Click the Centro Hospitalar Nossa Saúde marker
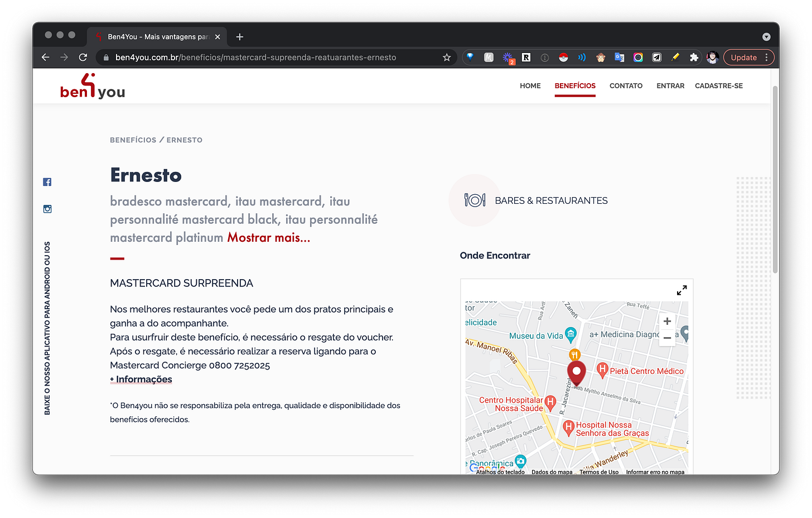Image resolution: width=812 pixels, height=518 pixels. click(550, 402)
